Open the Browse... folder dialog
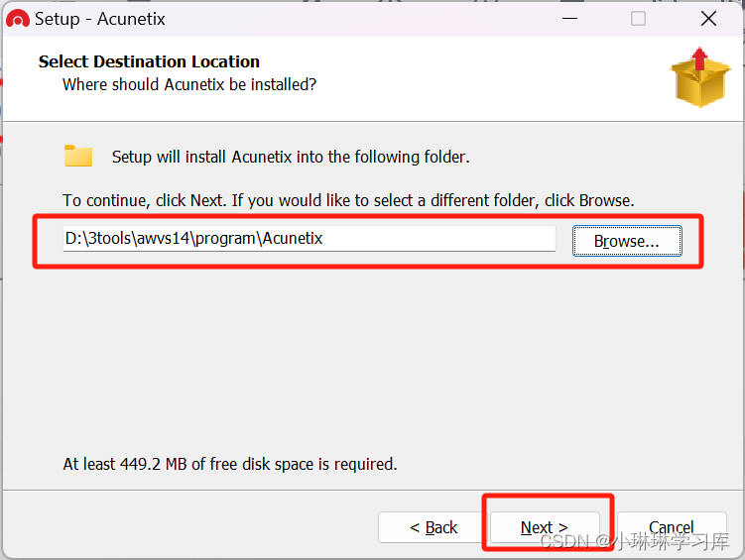This screenshot has width=745, height=560. point(627,241)
